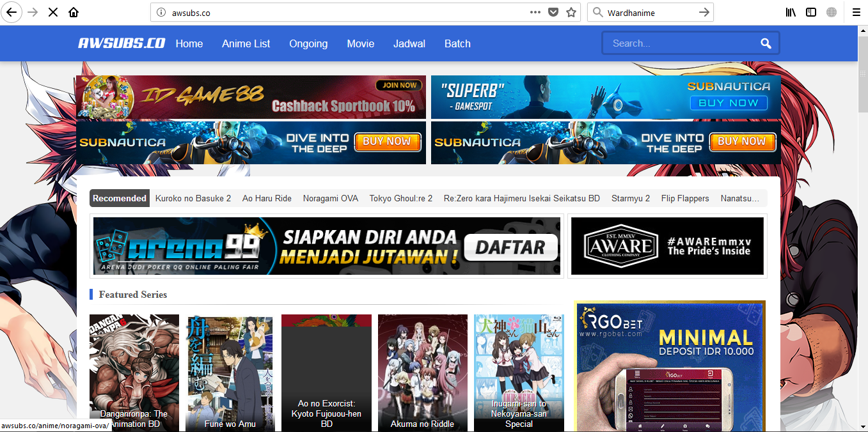Screen dimensions: 868x432
Task: Click JOIN NOW on the ID Game88 banner
Action: pyautogui.click(x=400, y=85)
